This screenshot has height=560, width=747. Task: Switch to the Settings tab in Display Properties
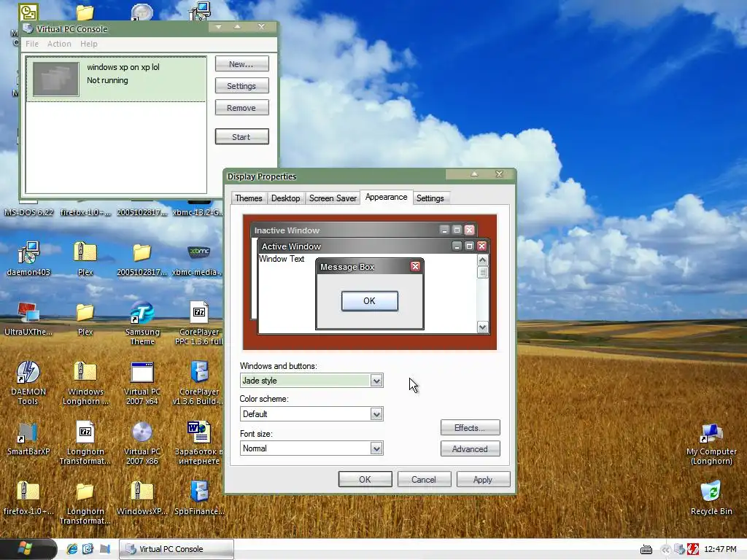click(x=430, y=198)
